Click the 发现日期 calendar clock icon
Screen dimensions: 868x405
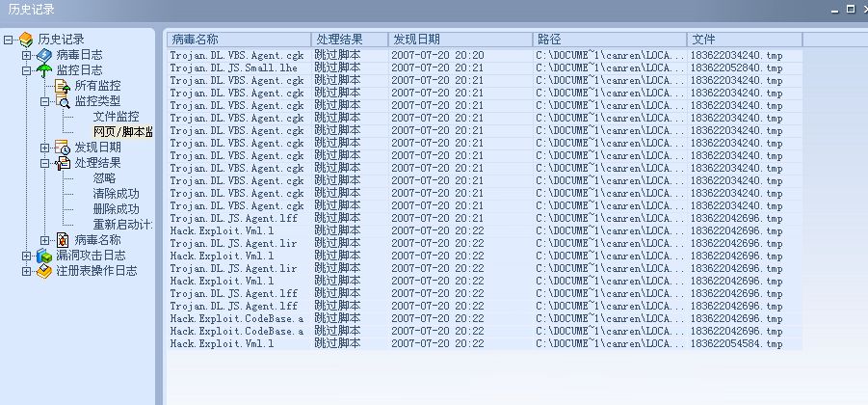pyautogui.click(x=63, y=148)
